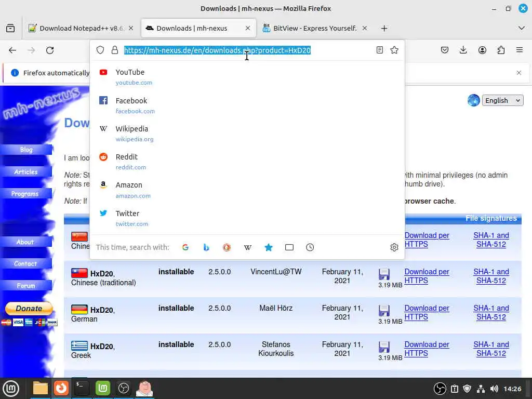The image size is (532, 399).
Task: Open SHA-1 and SHA-512 for German row
Action: [x=491, y=312]
